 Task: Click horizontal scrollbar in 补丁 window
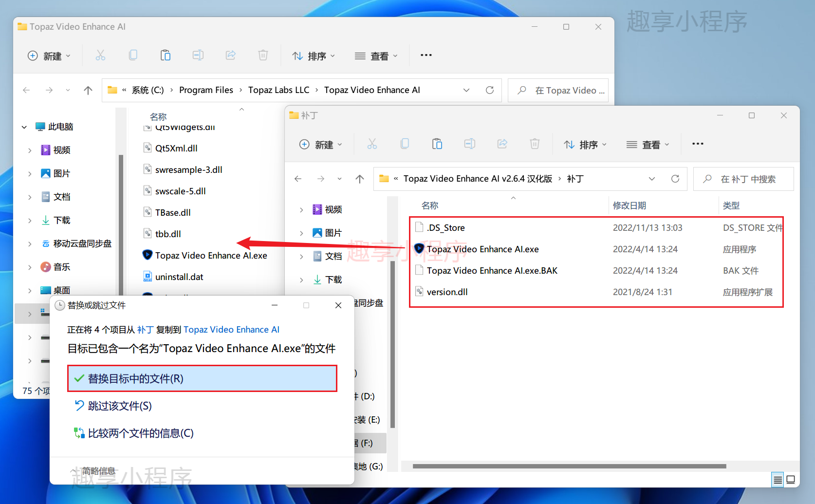[x=569, y=466]
